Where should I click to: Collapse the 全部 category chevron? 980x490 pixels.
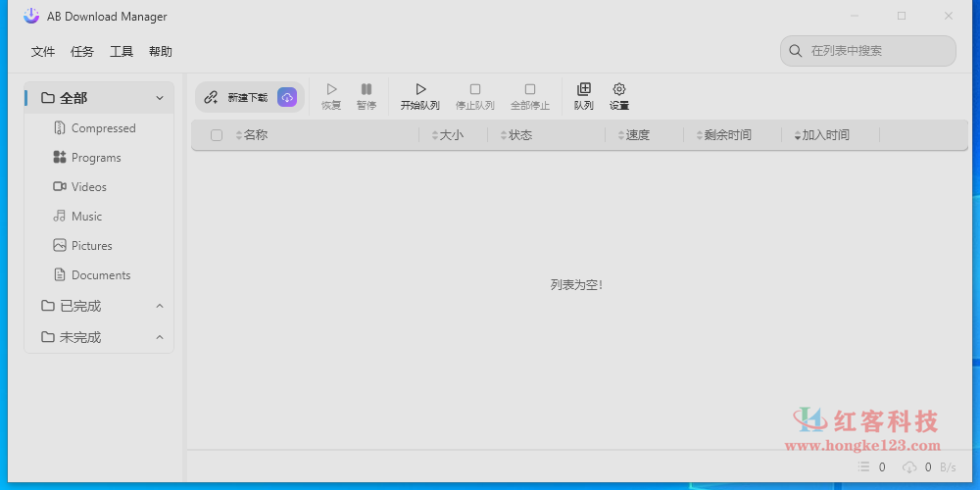[x=160, y=98]
